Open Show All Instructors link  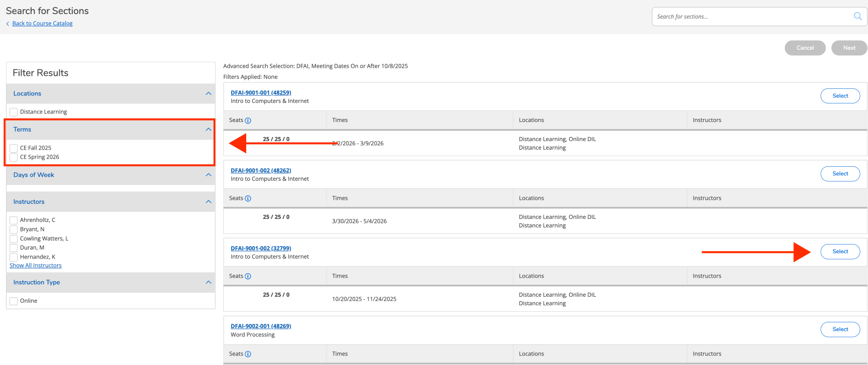coord(36,266)
